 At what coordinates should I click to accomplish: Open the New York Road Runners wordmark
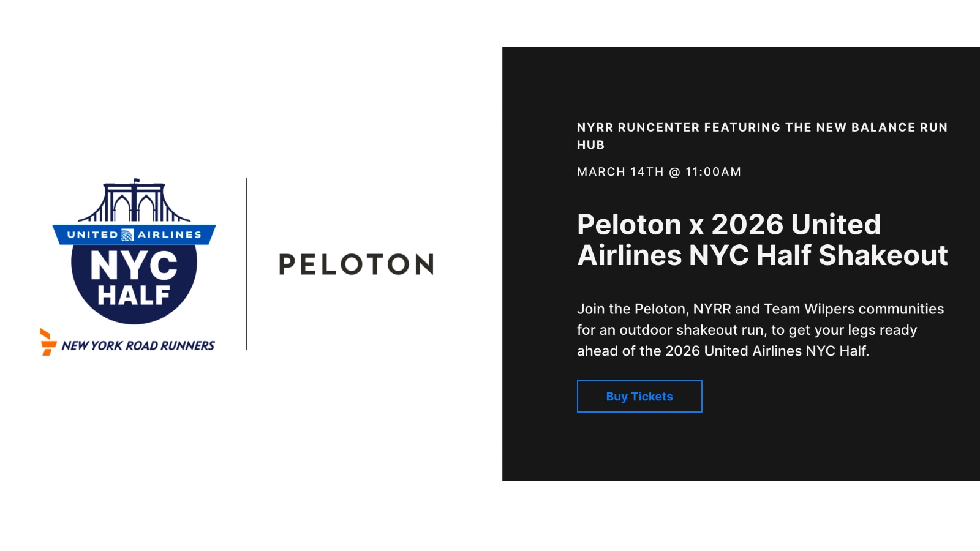tap(138, 346)
